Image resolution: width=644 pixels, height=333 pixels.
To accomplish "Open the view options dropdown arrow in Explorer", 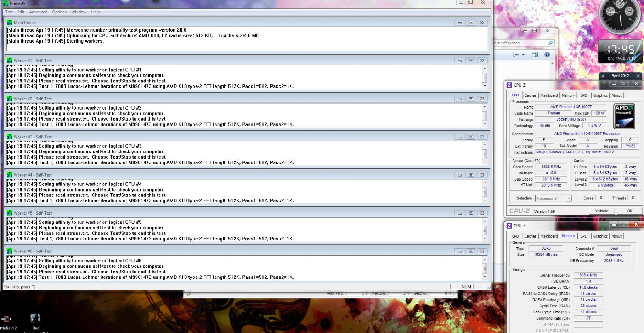I will [524, 55].
